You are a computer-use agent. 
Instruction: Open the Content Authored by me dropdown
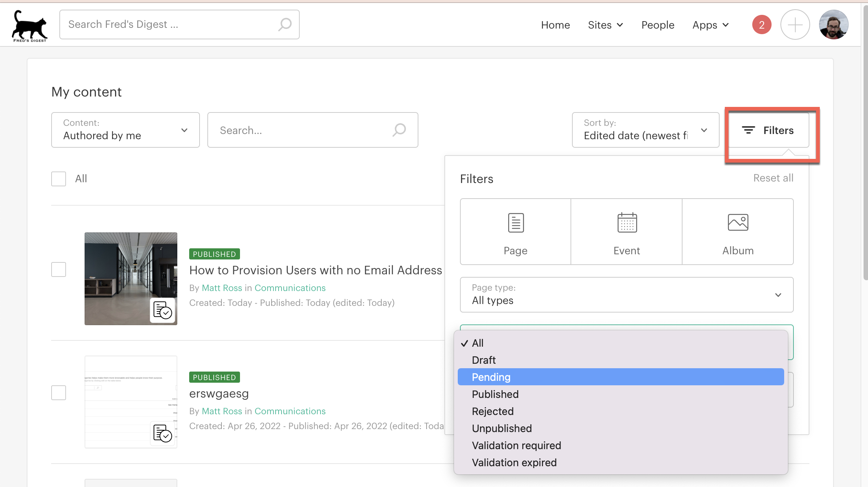tap(125, 130)
